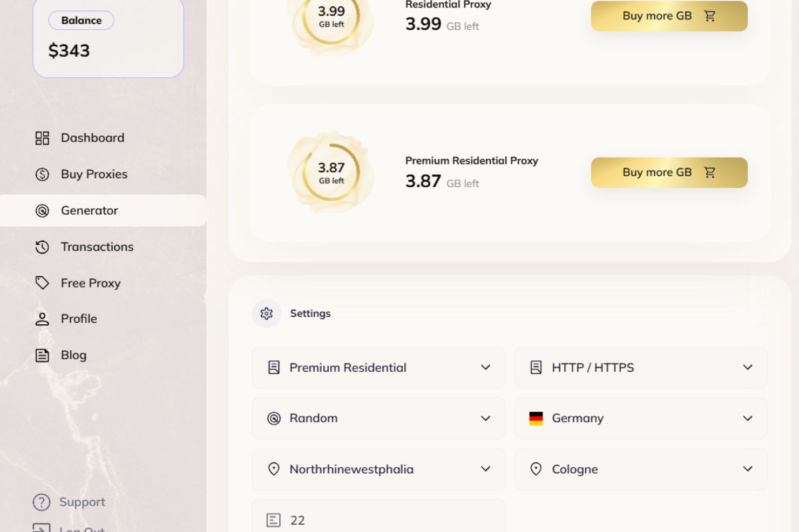Open the Blog page from sidebar
799x532 pixels.
pyautogui.click(x=73, y=355)
